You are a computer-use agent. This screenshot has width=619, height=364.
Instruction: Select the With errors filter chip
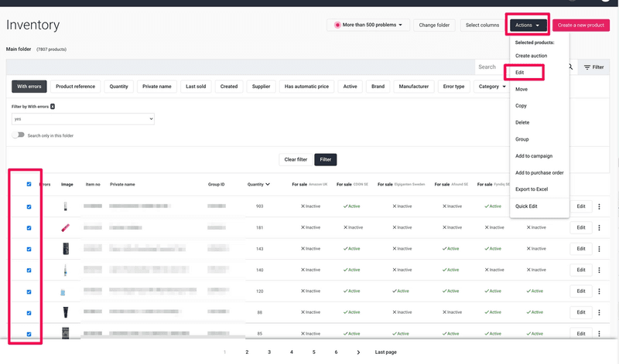click(x=29, y=87)
